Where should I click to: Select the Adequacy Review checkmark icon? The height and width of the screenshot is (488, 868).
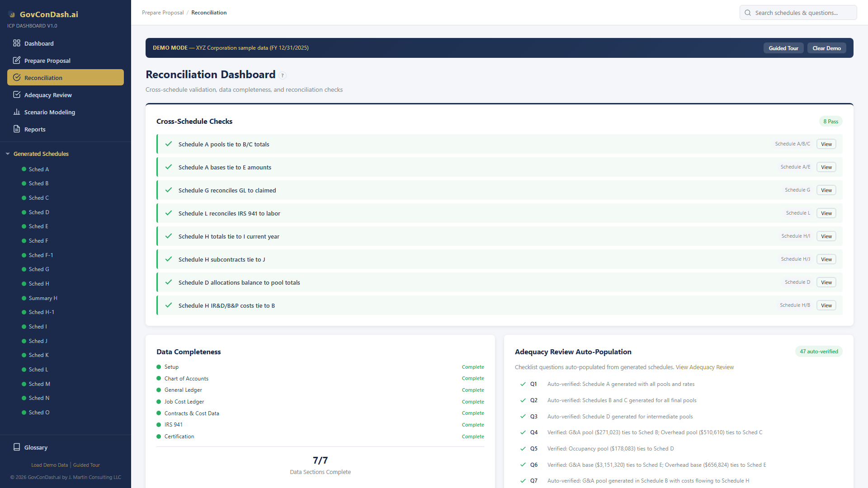tap(17, 94)
